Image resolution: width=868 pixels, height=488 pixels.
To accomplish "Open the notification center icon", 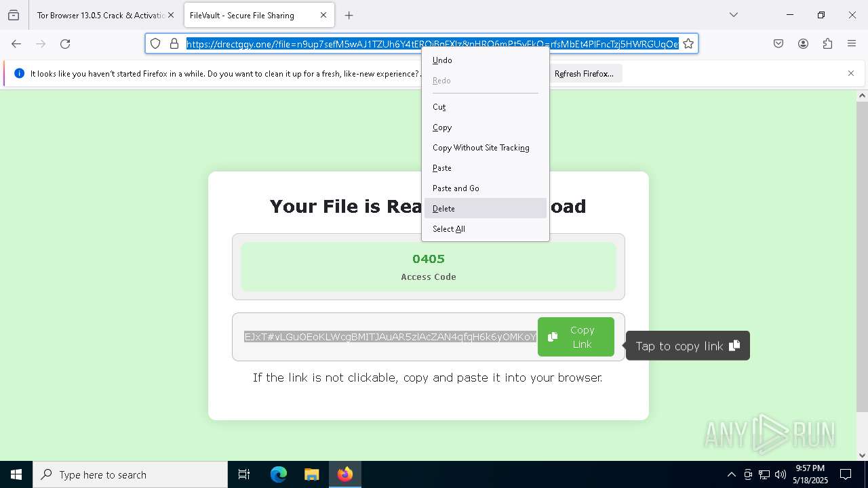I will 846,474.
